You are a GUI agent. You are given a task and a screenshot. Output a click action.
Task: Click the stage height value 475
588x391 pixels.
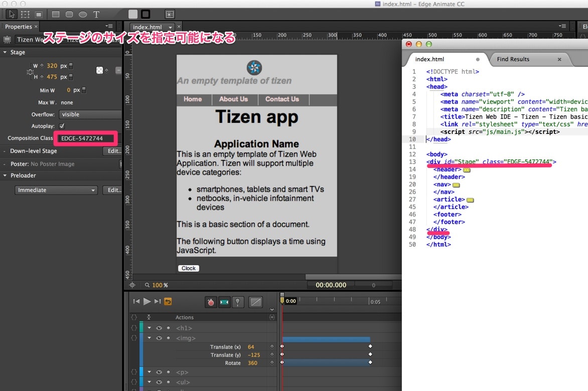52,77
